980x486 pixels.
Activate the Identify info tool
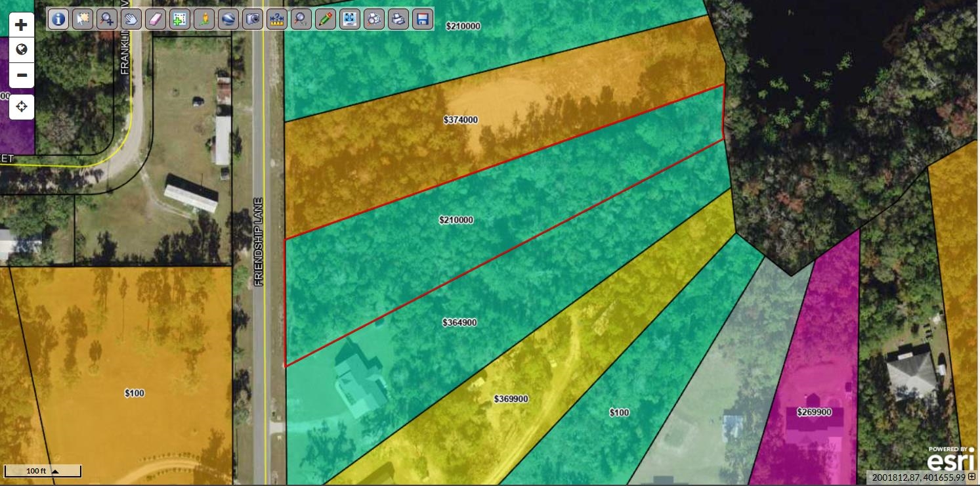pyautogui.click(x=58, y=19)
